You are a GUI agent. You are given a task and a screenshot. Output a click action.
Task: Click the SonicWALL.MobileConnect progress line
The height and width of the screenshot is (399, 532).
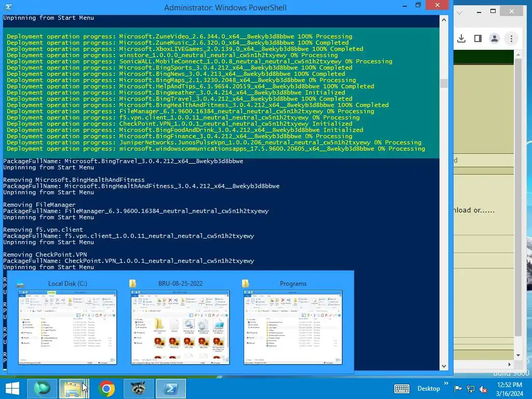click(x=199, y=61)
